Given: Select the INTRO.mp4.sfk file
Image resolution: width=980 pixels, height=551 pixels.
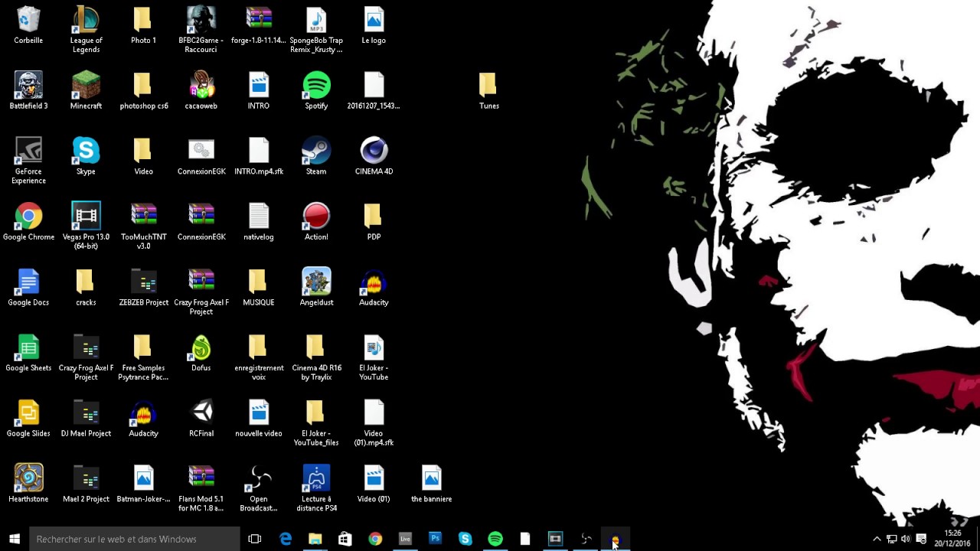Looking at the screenshot, I should click(x=259, y=156).
